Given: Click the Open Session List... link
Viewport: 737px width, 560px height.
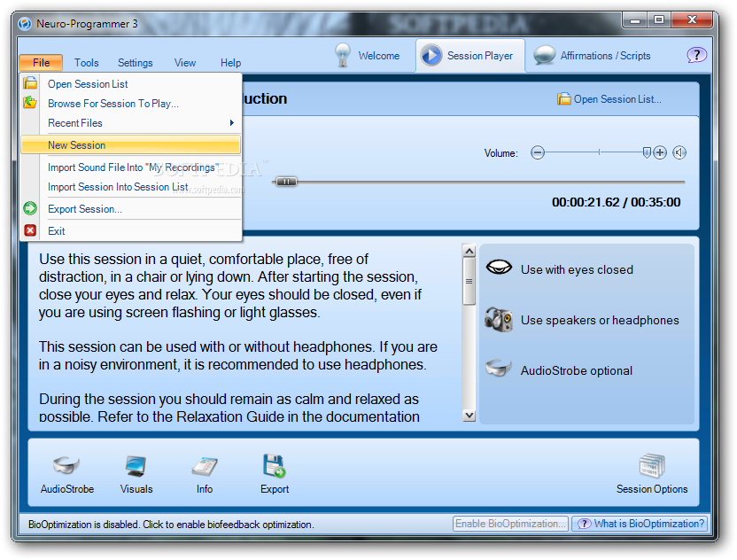Looking at the screenshot, I should click(x=609, y=98).
